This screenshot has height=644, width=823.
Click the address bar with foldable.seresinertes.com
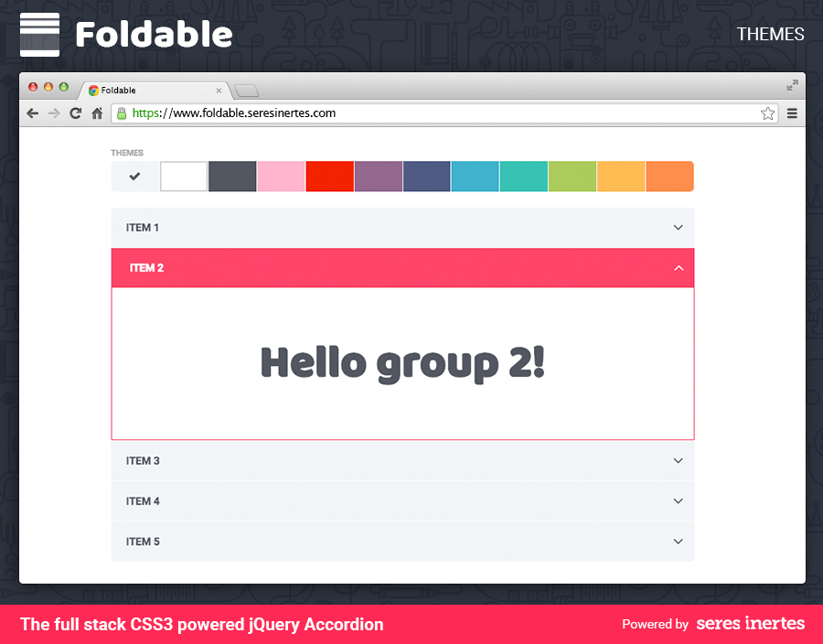444,113
